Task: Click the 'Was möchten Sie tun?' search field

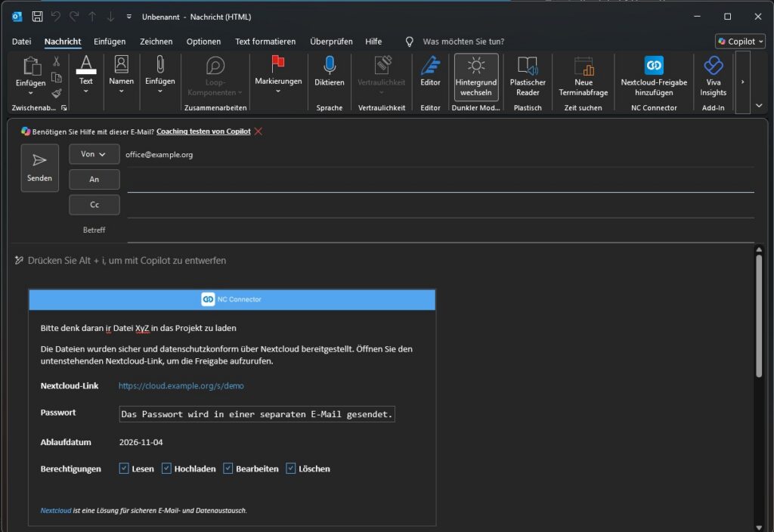Action: click(x=463, y=42)
